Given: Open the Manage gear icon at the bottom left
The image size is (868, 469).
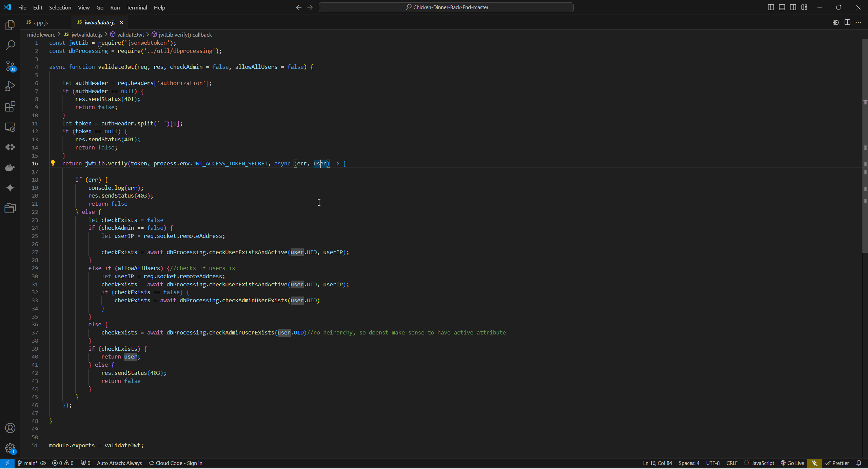Looking at the screenshot, I should coord(10,448).
